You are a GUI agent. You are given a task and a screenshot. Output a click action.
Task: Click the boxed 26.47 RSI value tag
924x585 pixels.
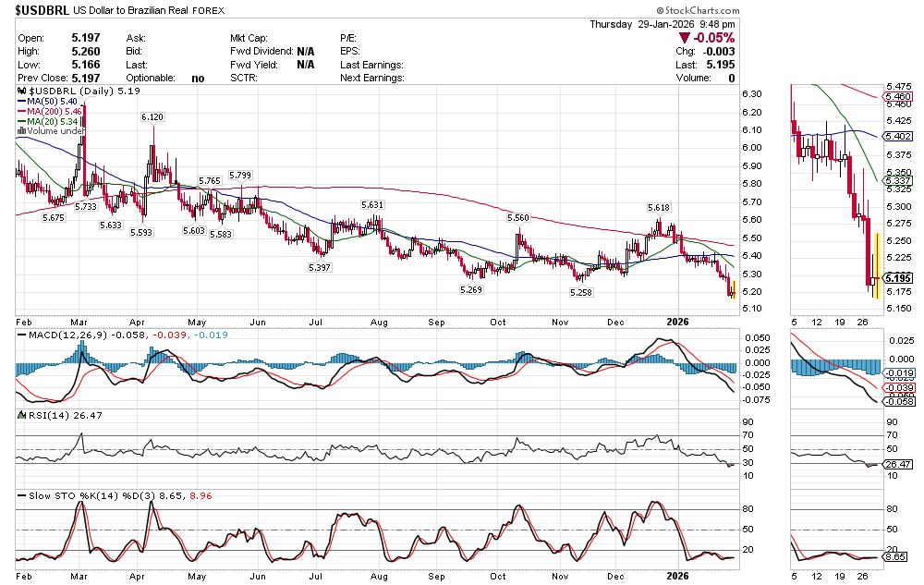[x=899, y=464]
